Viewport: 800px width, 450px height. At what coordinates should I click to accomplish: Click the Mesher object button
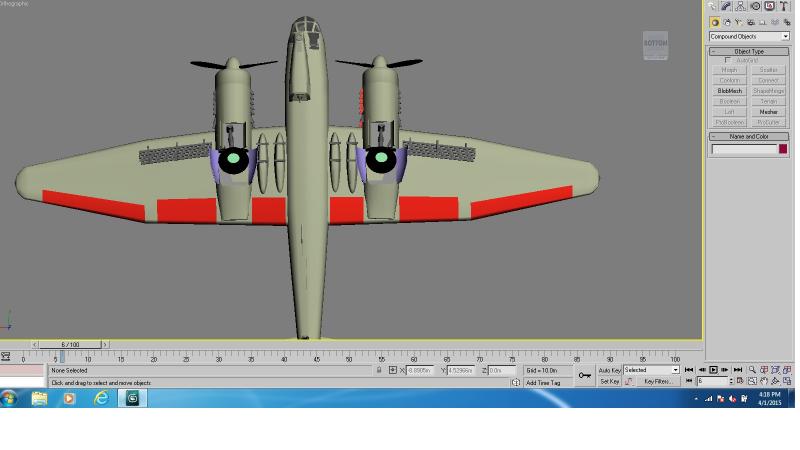(768, 112)
